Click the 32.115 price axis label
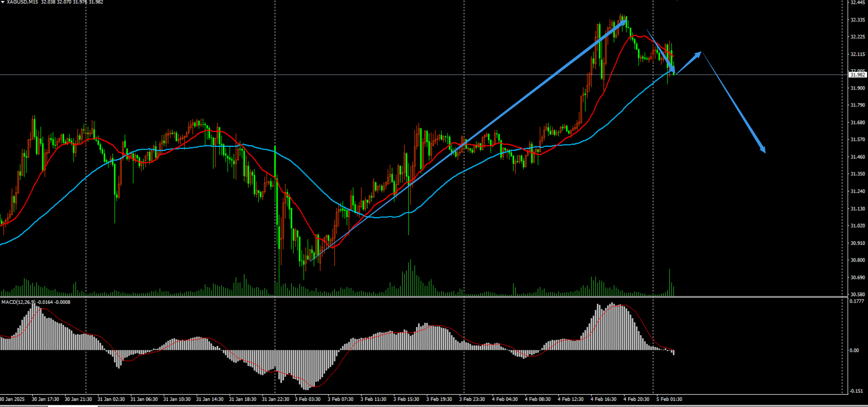Screen dimensions: 868x407 click(x=858, y=54)
